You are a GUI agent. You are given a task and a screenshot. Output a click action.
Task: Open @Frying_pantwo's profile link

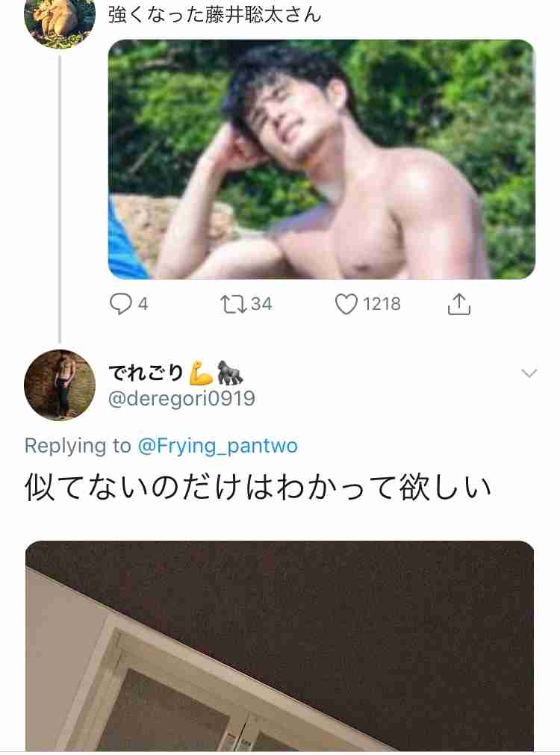(217, 445)
